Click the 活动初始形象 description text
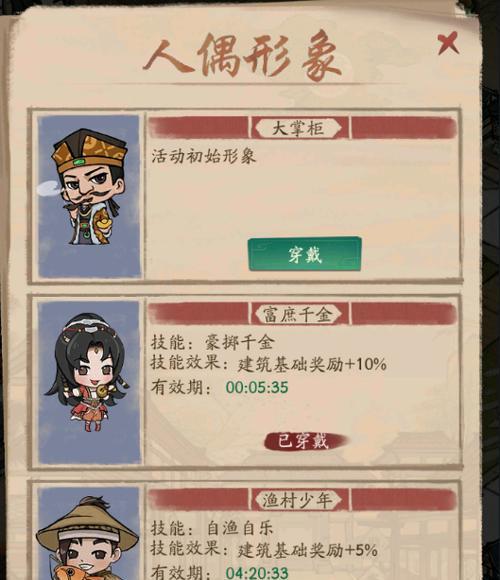 [203, 156]
